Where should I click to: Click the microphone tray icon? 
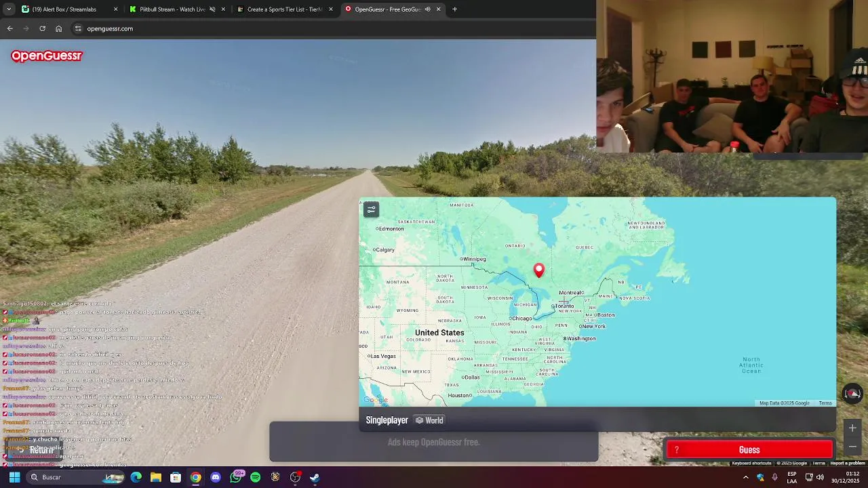774,477
